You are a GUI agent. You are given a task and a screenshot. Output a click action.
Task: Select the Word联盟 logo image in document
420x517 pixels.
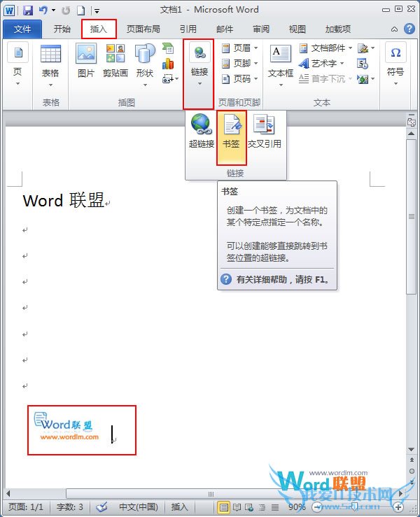coord(67,426)
